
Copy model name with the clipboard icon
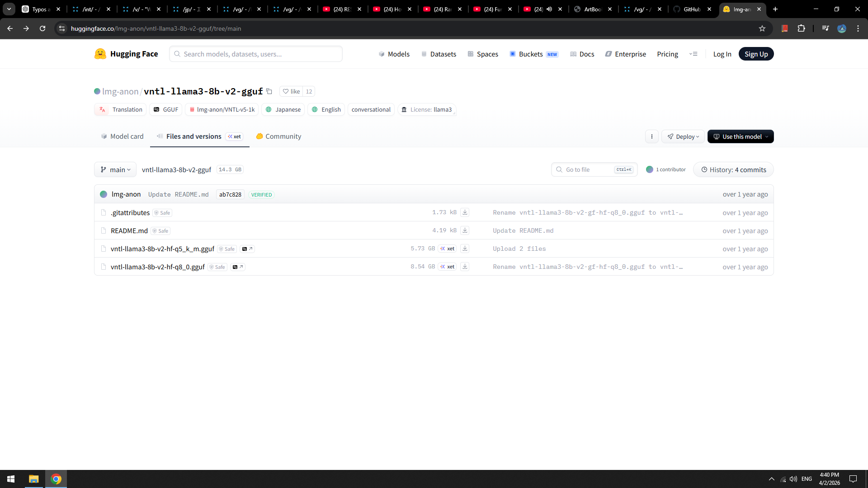pyautogui.click(x=269, y=91)
